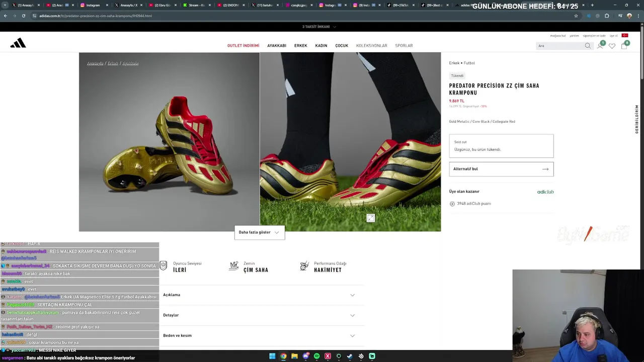Switch to the Stream browser tab
This screenshot has height=362, width=644.
pyautogui.click(x=196, y=5)
